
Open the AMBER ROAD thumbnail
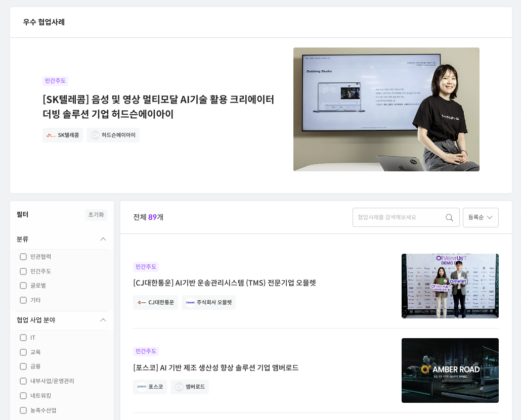pyautogui.click(x=450, y=370)
